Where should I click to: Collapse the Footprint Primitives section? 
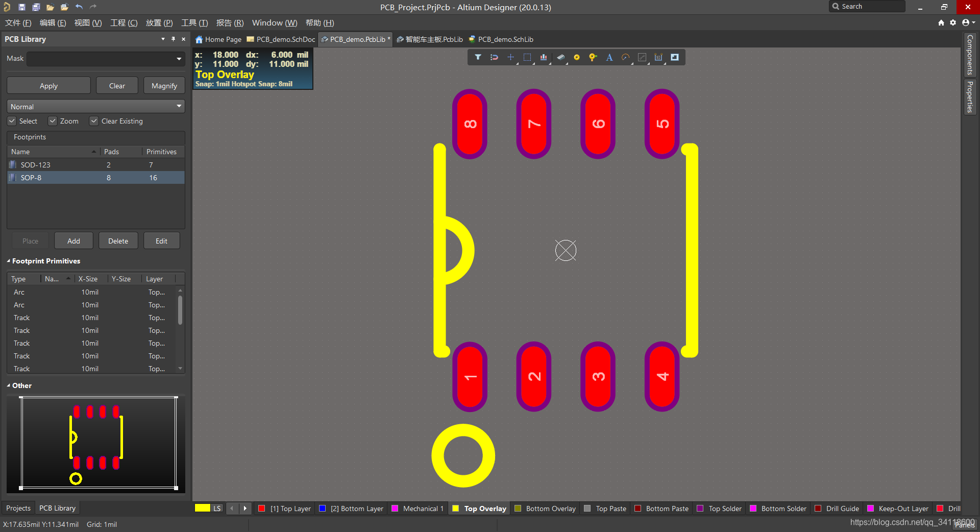pyautogui.click(x=9, y=261)
